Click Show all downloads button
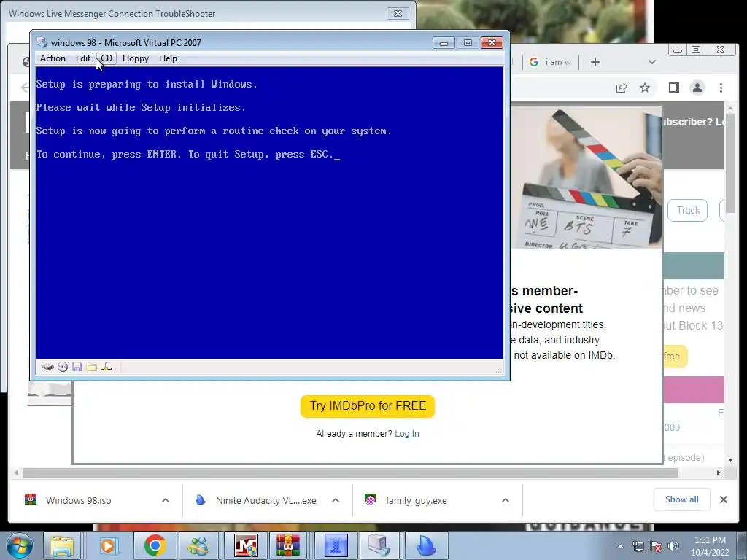747x560 pixels. (x=682, y=499)
